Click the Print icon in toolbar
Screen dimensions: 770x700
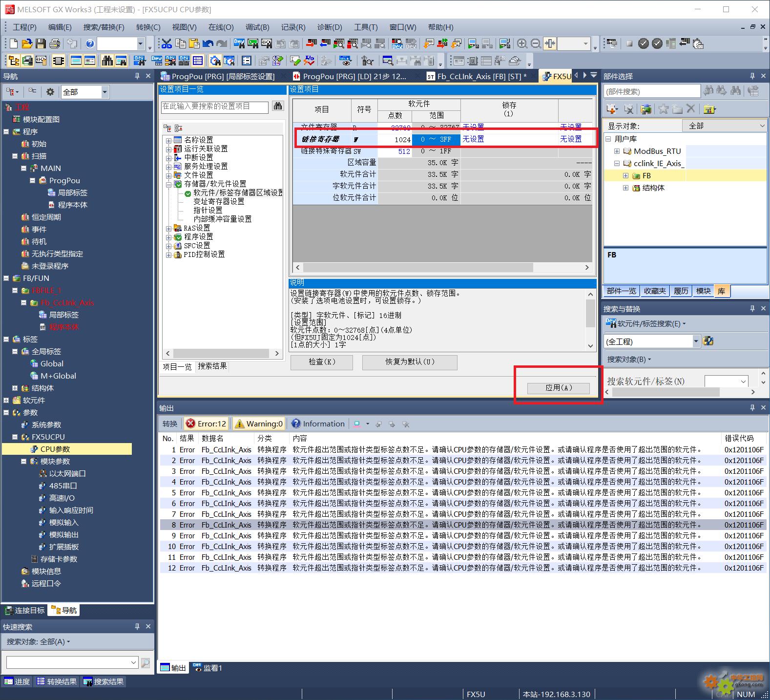54,44
